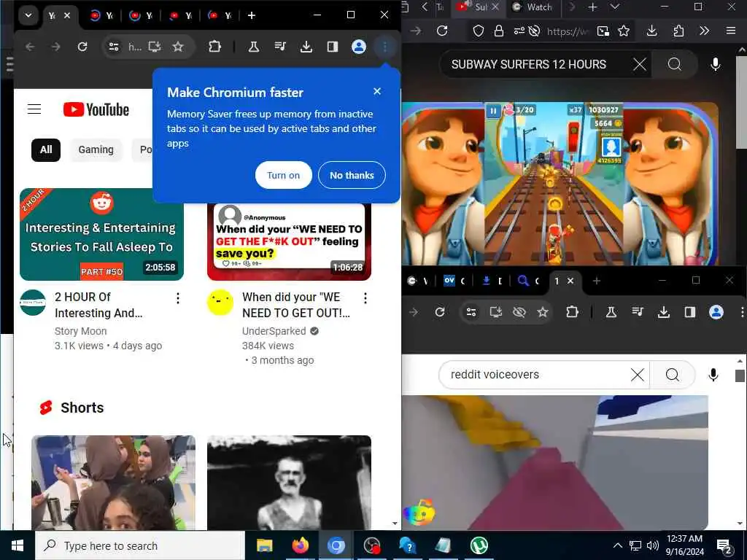747x560 pixels.
Task: Bookmark the page with Firefox star
Action: tap(624, 31)
